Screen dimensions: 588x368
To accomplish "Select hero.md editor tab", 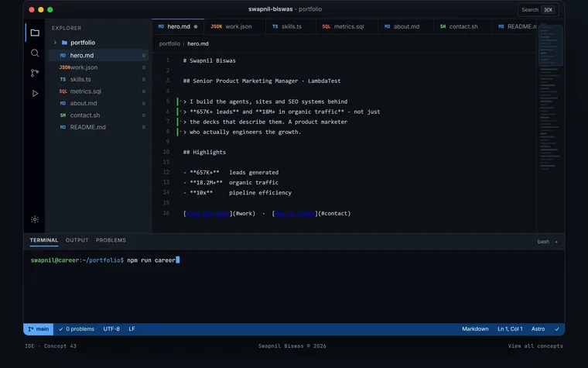I will pyautogui.click(x=178, y=26).
